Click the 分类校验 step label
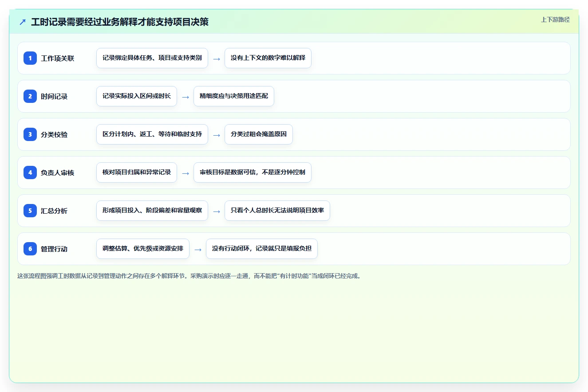The width and height of the screenshot is (588, 392). pos(54,134)
